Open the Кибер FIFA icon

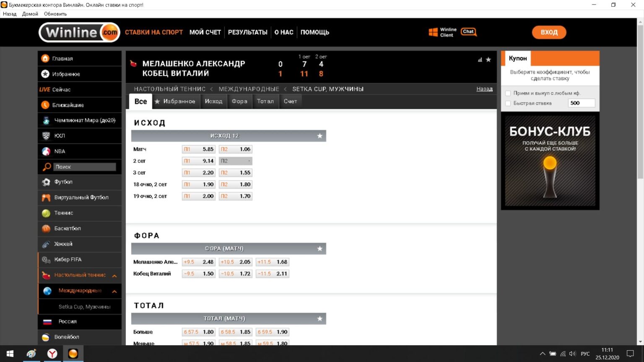pos(46,260)
